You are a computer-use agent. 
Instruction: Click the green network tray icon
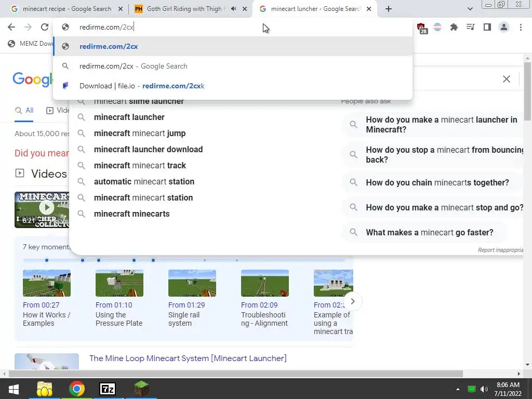[472, 389]
